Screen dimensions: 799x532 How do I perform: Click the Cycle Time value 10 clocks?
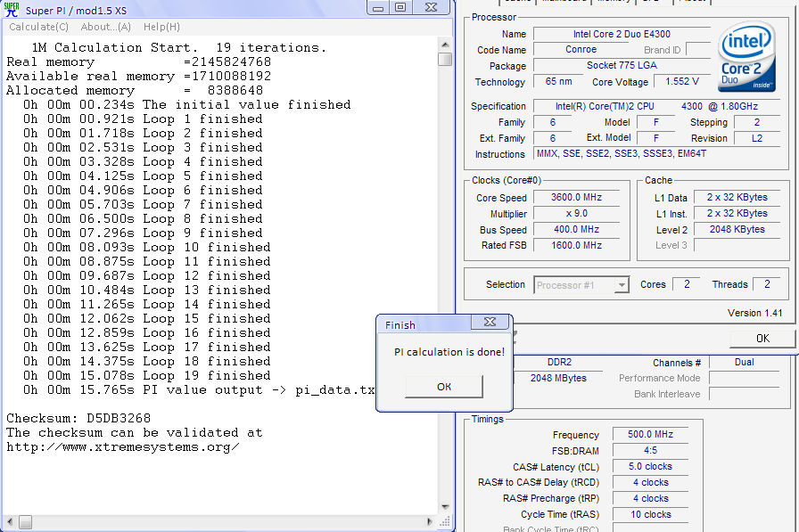tap(650, 515)
